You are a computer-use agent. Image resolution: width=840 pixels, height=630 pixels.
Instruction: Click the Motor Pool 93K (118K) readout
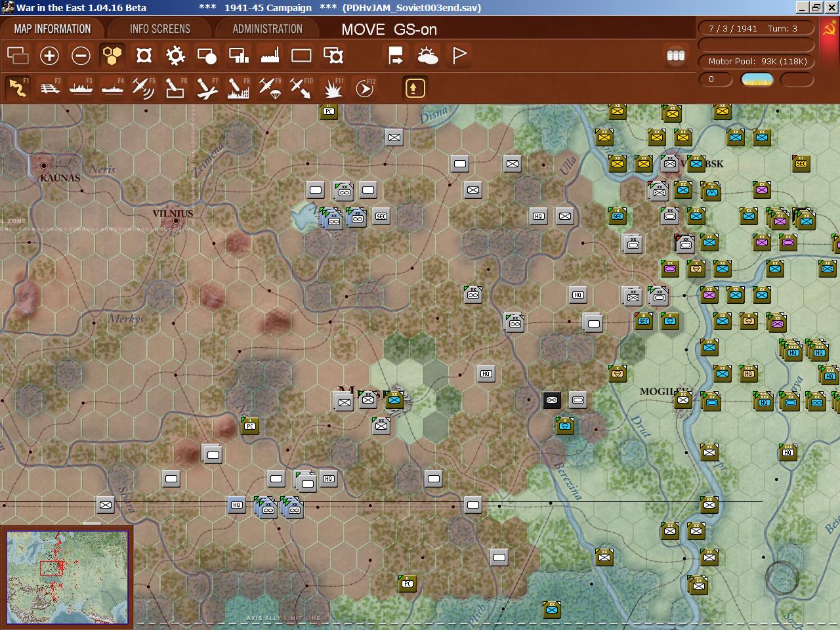(756, 62)
